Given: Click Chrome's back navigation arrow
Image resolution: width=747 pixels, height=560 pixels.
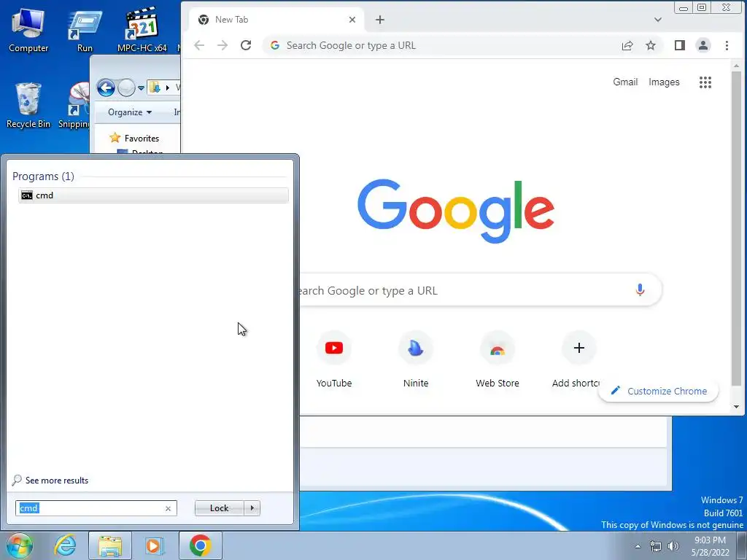Looking at the screenshot, I should (x=199, y=45).
